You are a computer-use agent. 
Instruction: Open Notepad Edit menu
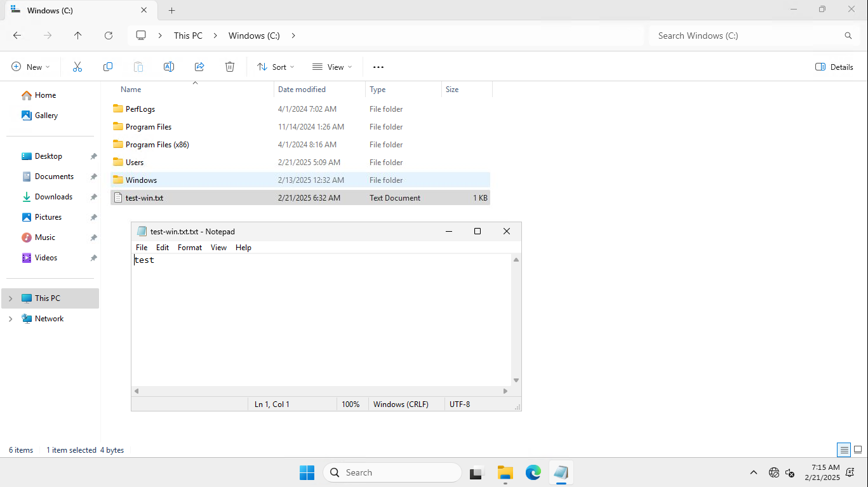[163, 248]
